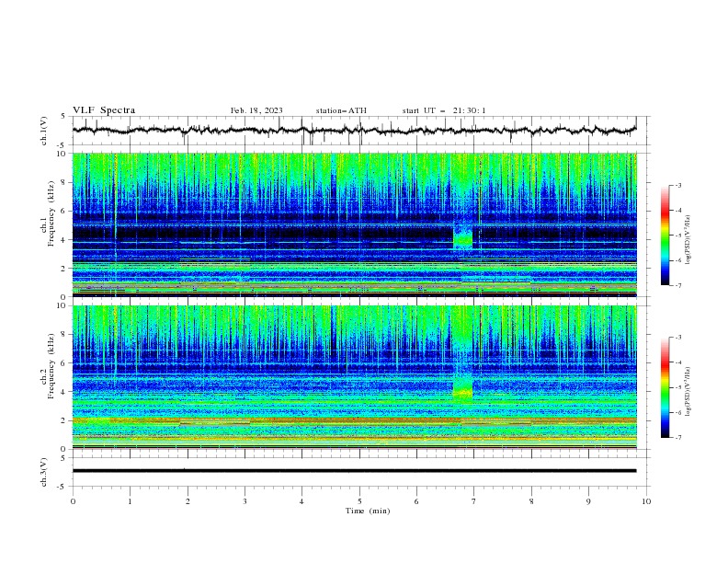Click "-5" on the lower color bar

coord(677,387)
